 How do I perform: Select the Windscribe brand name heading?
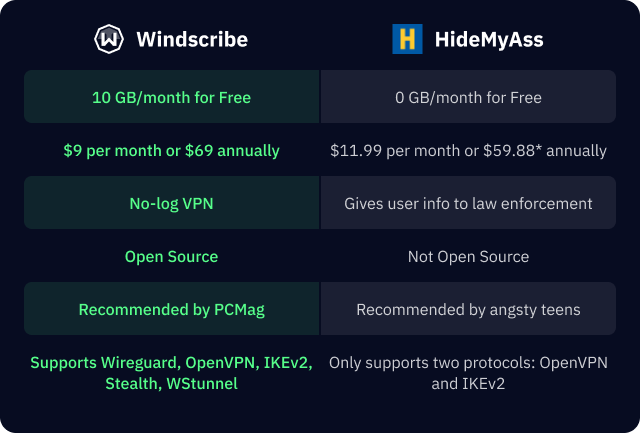(x=192, y=40)
